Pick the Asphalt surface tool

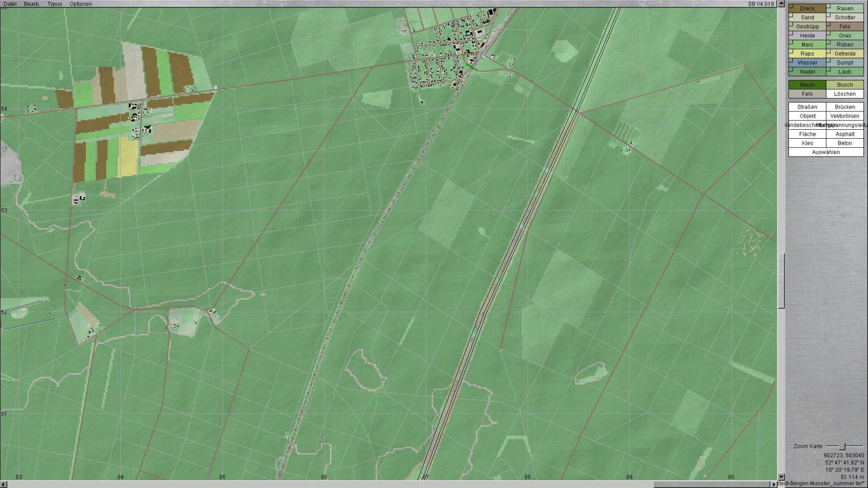coord(845,134)
